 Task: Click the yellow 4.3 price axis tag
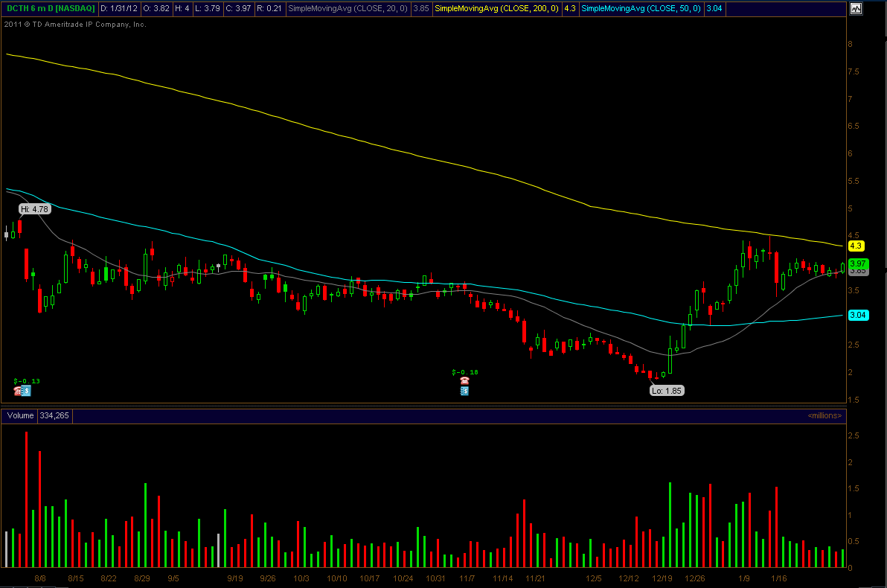tap(856, 246)
